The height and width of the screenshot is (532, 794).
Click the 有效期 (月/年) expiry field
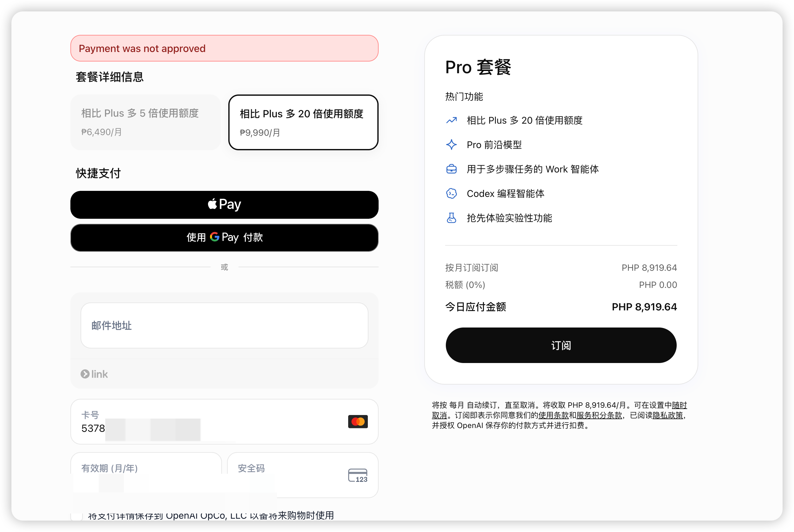[146, 474]
